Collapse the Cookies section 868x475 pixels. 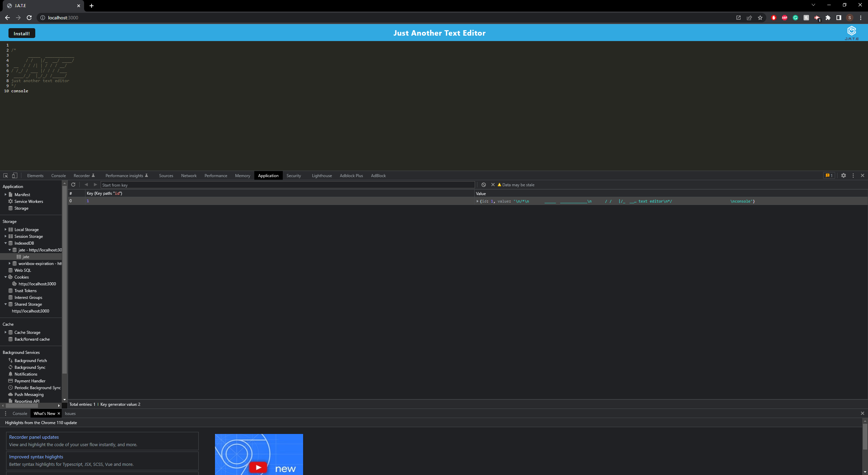tap(5, 277)
